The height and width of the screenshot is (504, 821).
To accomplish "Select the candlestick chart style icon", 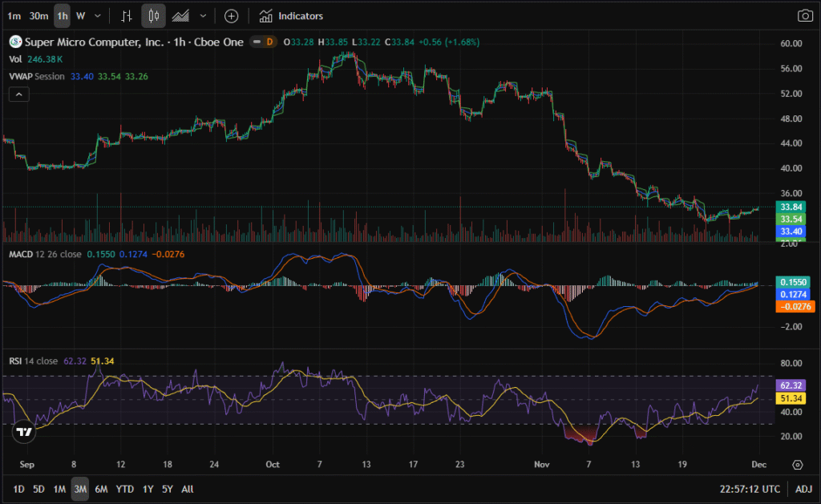I will click(154, 15).
